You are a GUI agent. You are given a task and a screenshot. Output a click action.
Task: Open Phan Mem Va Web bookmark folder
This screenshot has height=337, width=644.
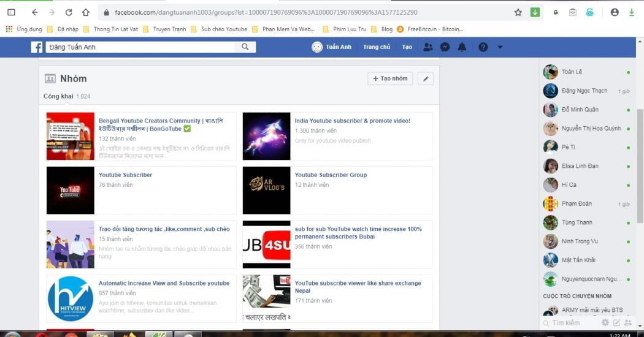(283, 29)
